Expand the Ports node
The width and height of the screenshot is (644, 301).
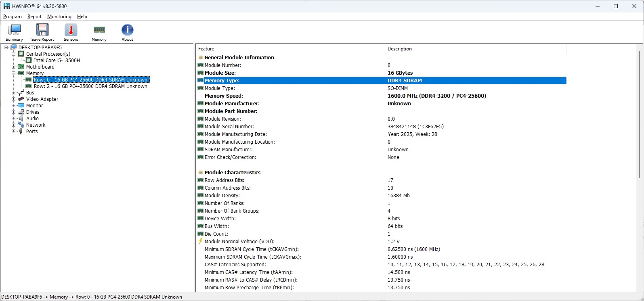(x=14, y=132)
